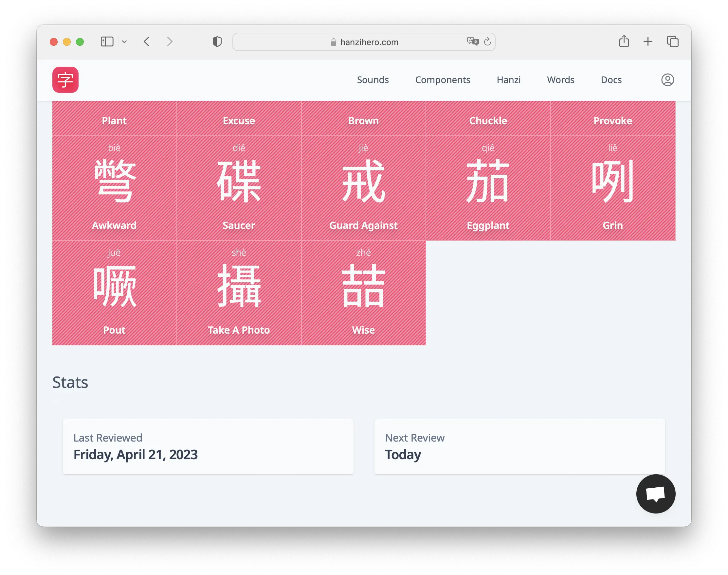
Task: Open the Docs menu
Action: click(611, 80)
